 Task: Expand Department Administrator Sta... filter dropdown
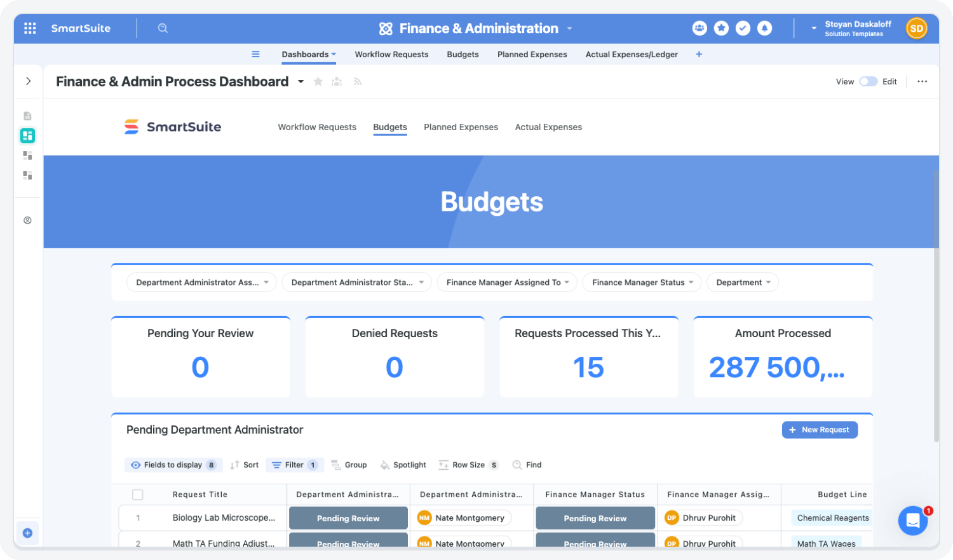pos(357,283)
